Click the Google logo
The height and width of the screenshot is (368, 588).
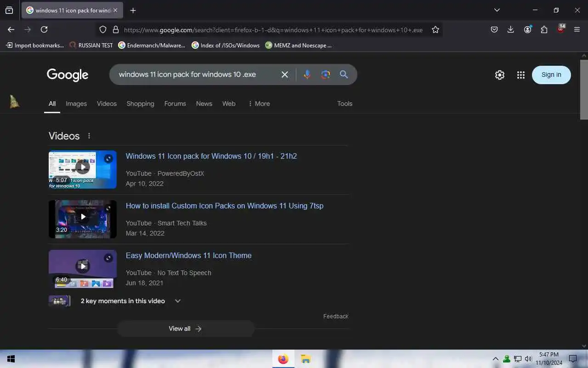68,75
